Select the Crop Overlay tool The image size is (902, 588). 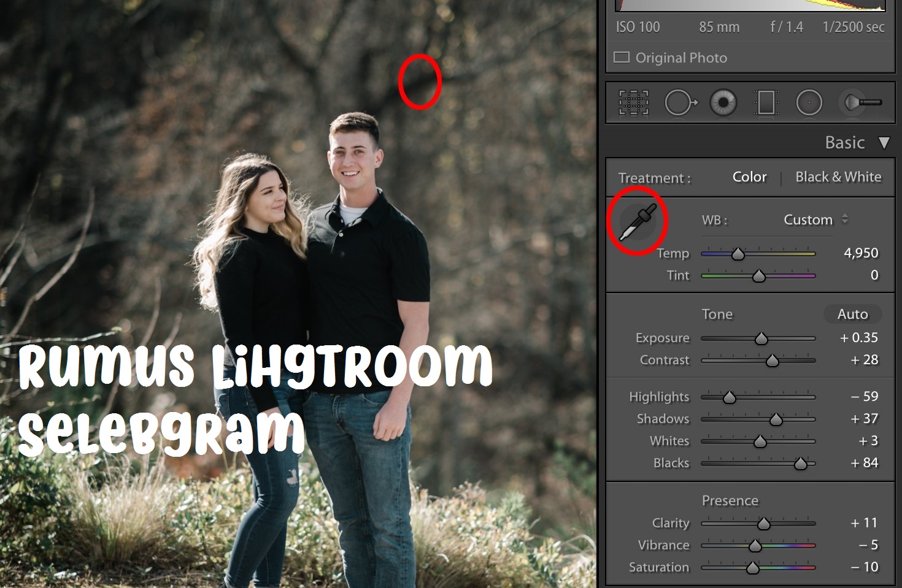[x=633, y=102]
